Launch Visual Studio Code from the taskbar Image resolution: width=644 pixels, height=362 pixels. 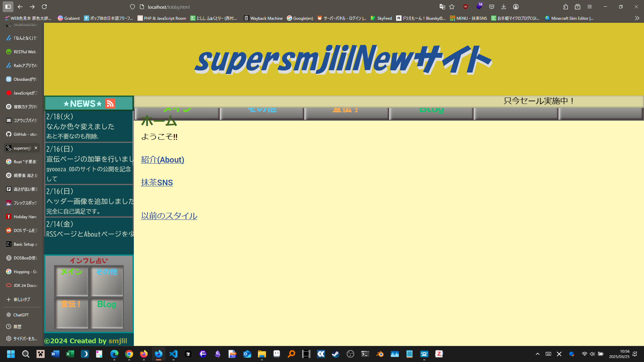tap(173, 354)
